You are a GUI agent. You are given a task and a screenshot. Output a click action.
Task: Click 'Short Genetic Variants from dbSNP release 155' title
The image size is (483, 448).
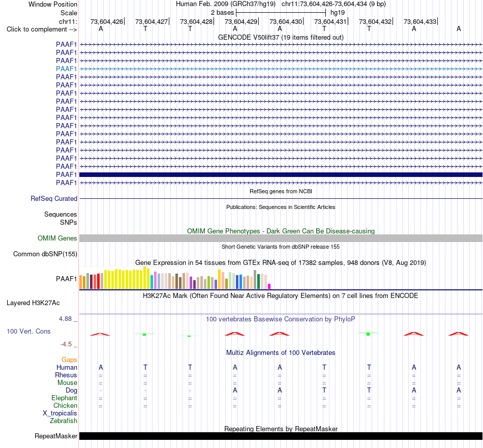(x=281, y=247)
